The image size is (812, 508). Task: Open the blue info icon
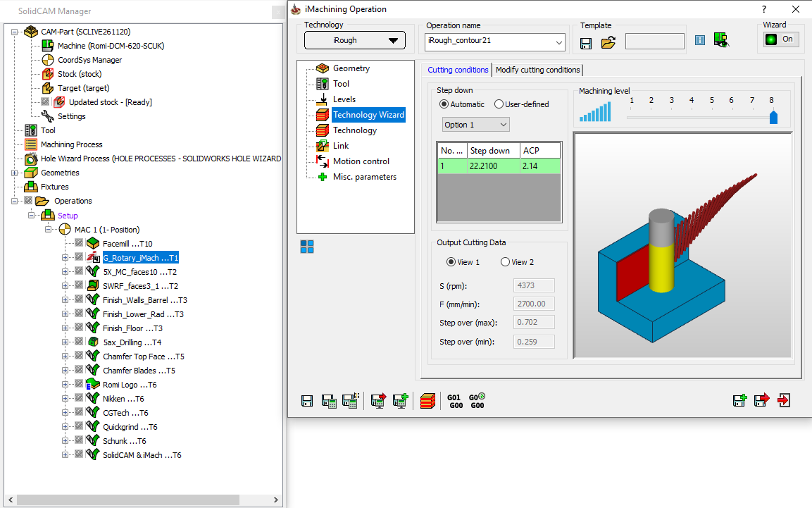pos(699,40)
